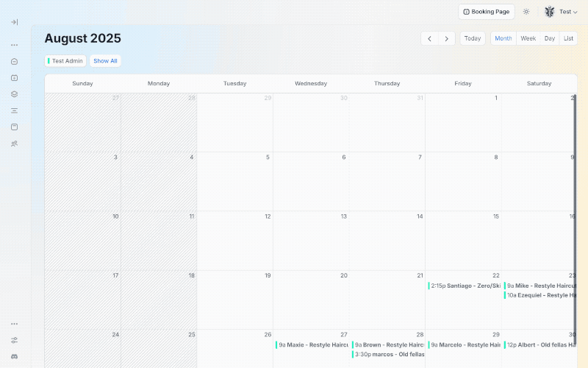
Task: Select day number 8
Action: tap(496, 157)
